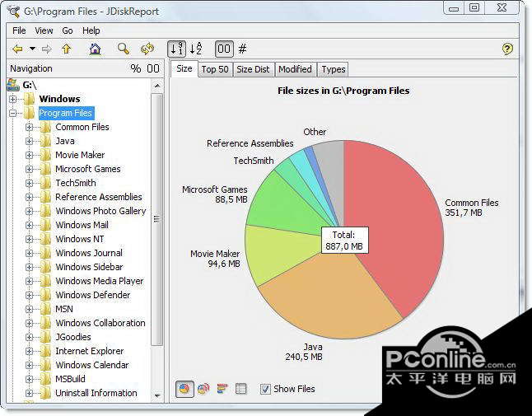
Task: Expand the Microsoft Games tree node
Action: point(29,169)
